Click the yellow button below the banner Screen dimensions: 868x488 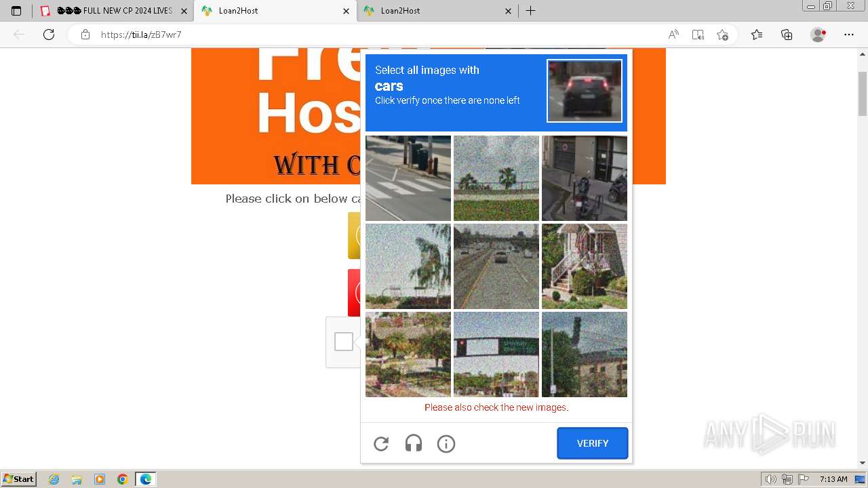click(x=354, y=235)
